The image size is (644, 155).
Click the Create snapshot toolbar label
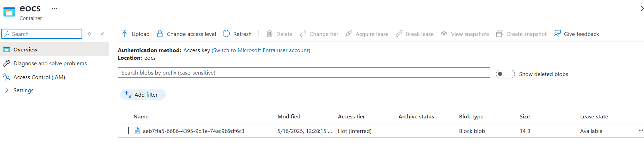527,34
